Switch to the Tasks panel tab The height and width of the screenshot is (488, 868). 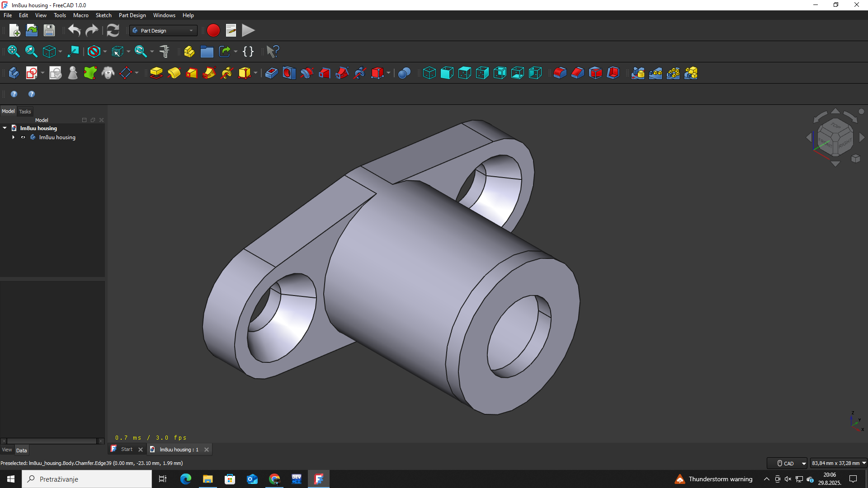click(x=25, y=111)
